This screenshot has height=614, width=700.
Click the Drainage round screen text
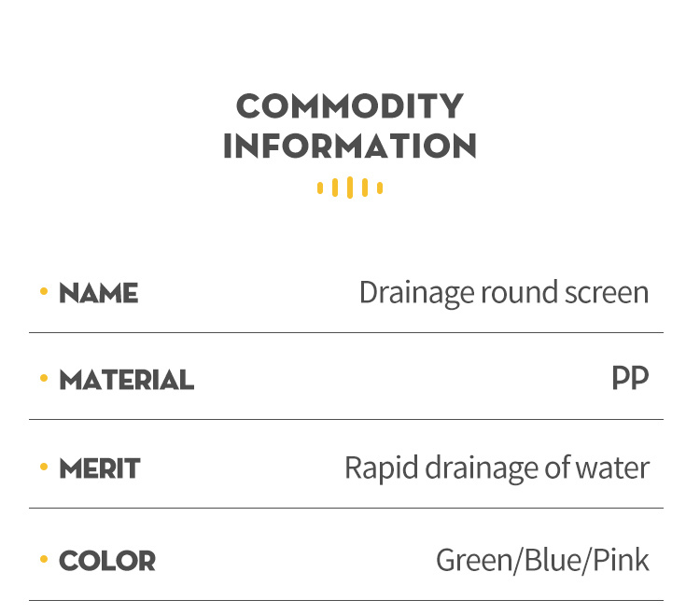pos(504,293)
